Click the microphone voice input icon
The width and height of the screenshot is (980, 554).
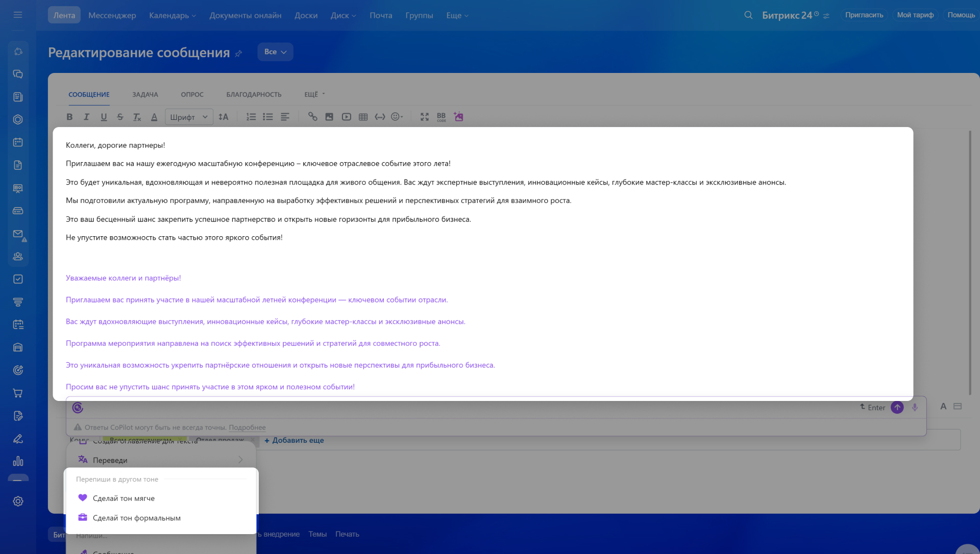click(915, 407)
